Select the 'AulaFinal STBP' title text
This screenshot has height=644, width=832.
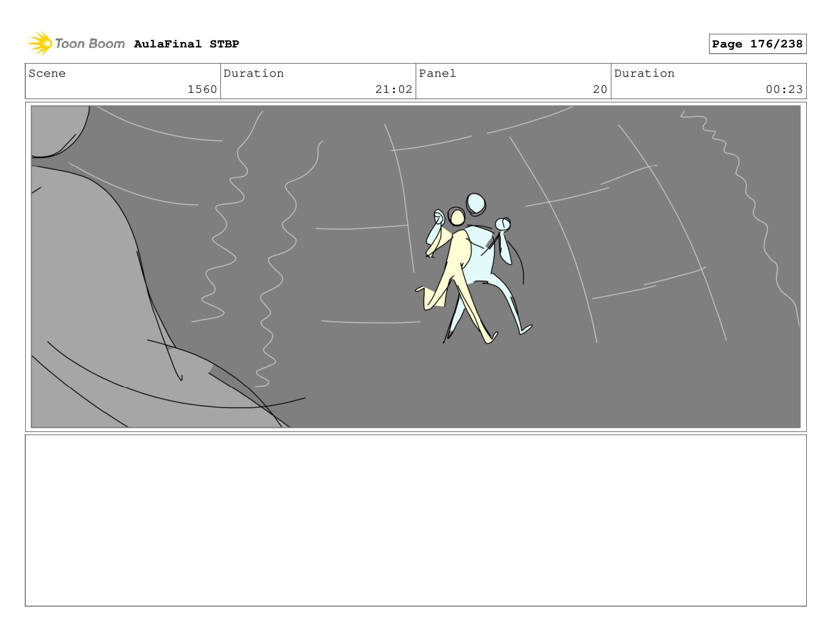[x=186, y=44]
